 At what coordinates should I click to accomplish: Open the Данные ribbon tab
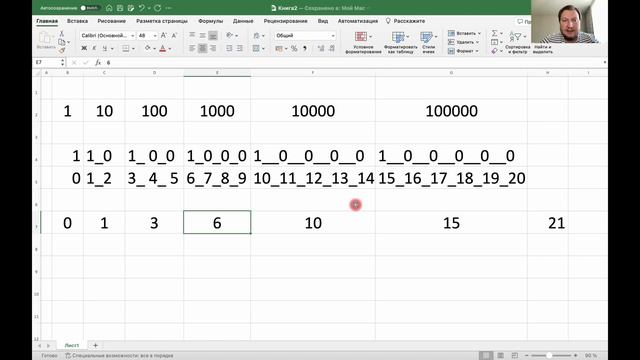coord(243,21)
